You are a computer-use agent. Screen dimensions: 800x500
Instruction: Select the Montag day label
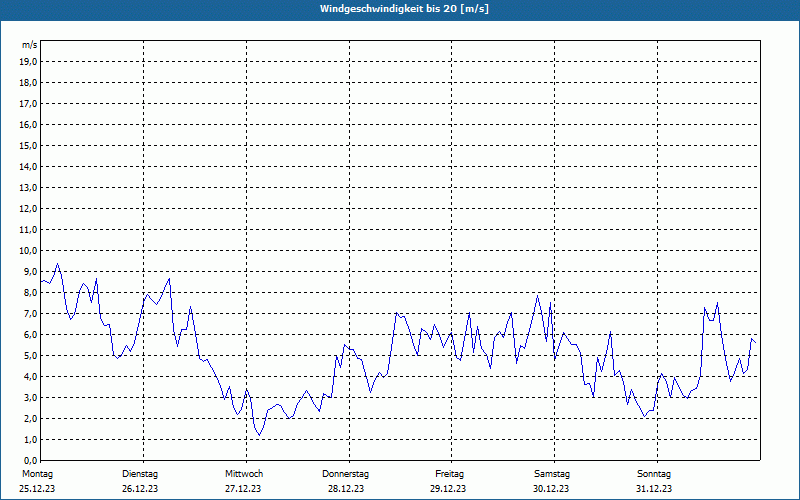(x=37, y=474)
